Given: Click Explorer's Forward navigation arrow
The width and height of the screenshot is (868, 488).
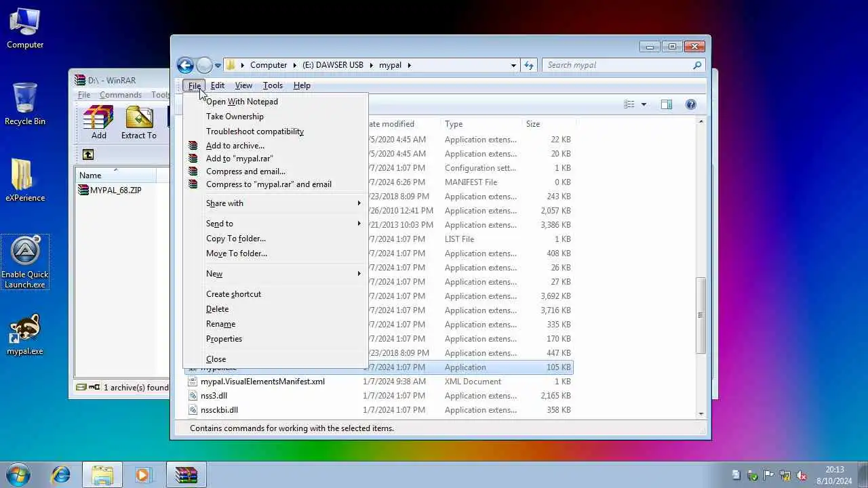Looking at the screenshot, I should coord(204,65).
